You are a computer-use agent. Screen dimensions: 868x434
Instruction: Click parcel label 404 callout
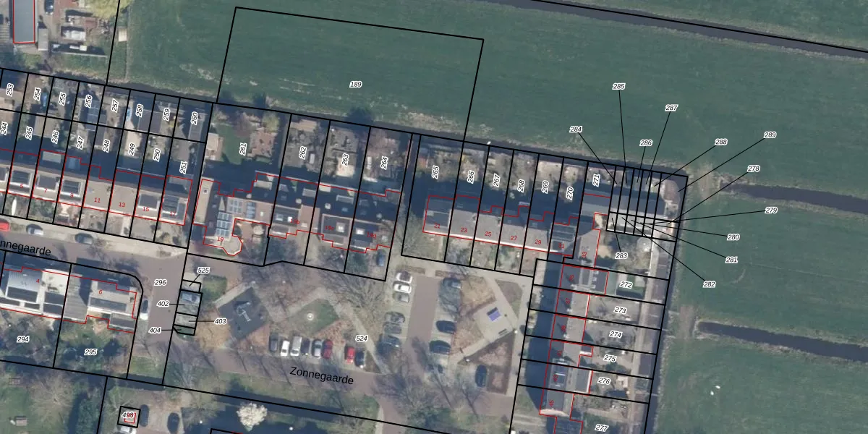pyautogui.click(x=155, y=330)
